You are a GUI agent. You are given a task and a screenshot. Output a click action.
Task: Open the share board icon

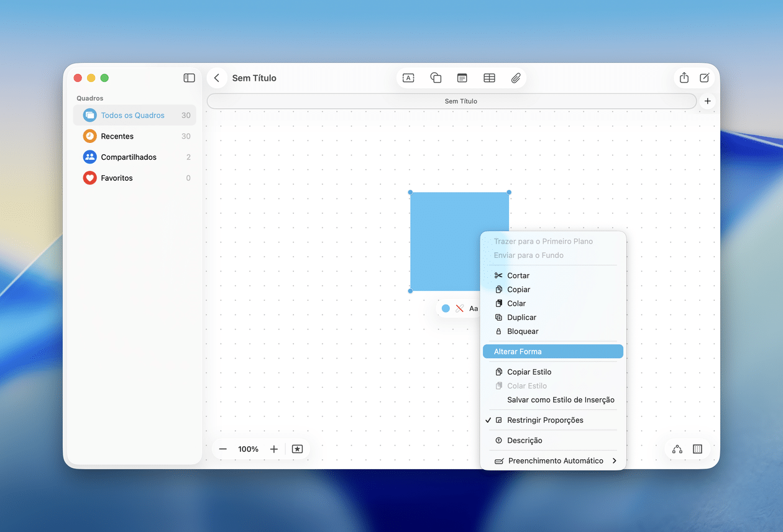click(x=684, y=78)
